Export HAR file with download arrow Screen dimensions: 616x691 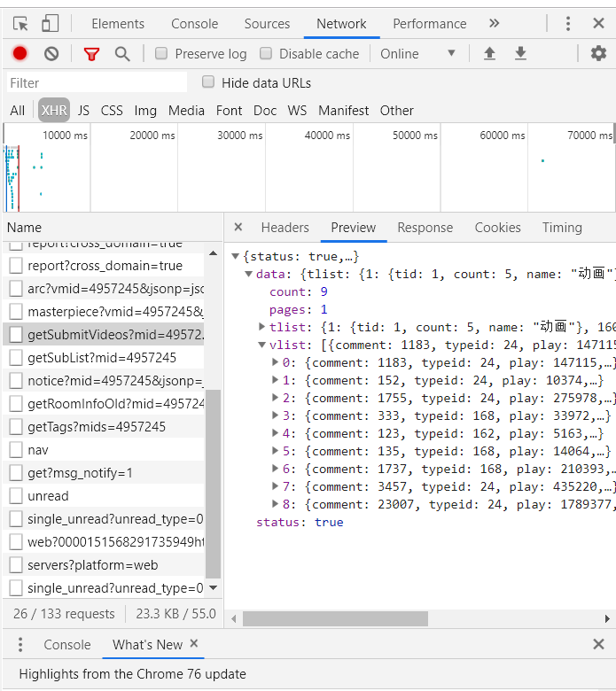click(521, 53)
